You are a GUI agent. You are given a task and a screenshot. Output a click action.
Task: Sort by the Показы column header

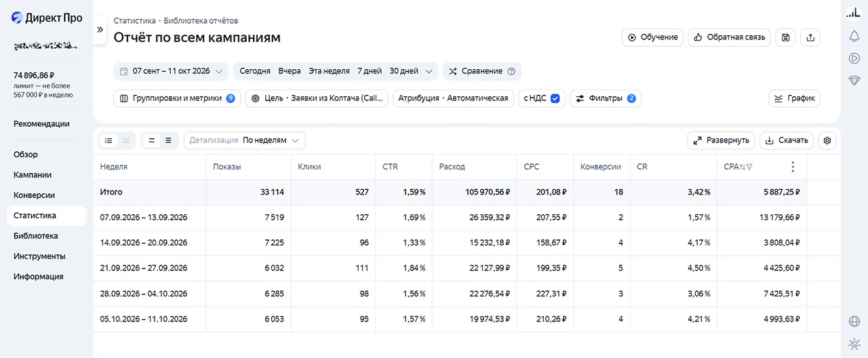(227, 167)
